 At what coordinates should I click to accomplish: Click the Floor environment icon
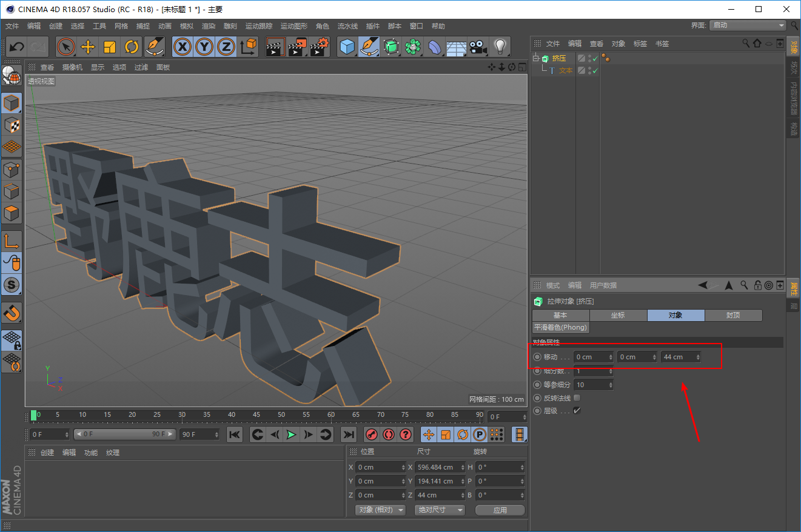[457, 47]
